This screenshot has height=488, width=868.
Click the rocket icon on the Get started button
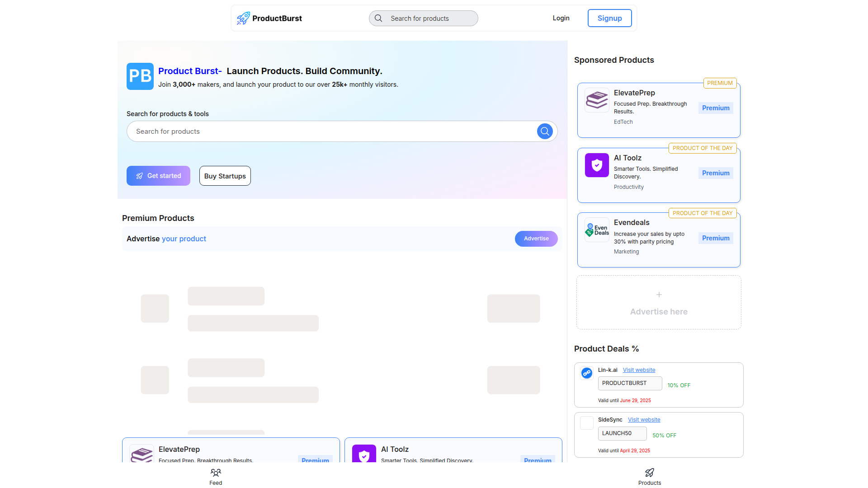pos(139,176)
